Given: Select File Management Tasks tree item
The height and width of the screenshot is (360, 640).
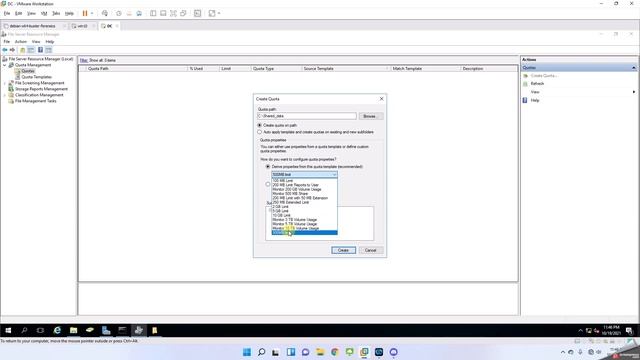Looking at the screenshot, I should point(36,101).
